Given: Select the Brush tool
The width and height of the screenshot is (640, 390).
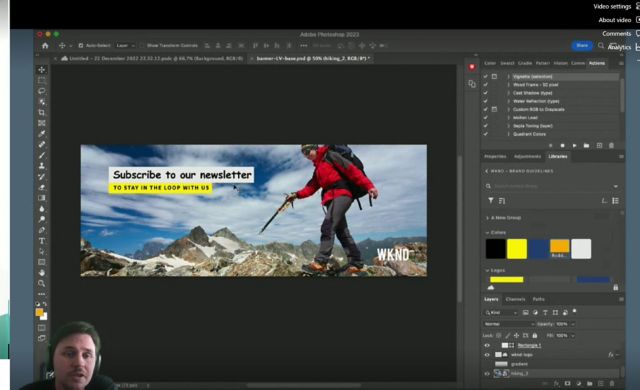Looking at the screenshot, I should (42, 155).
